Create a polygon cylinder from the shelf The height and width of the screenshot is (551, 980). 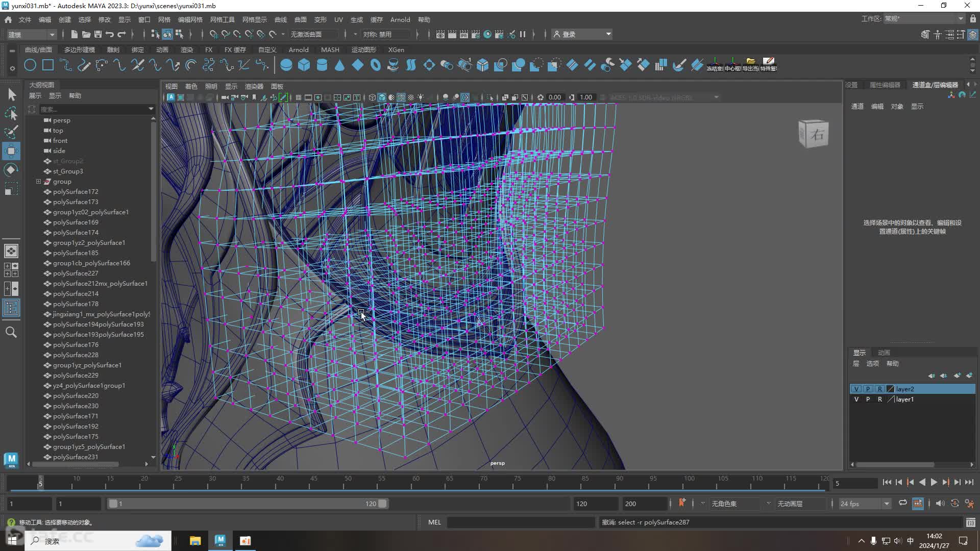322,65
